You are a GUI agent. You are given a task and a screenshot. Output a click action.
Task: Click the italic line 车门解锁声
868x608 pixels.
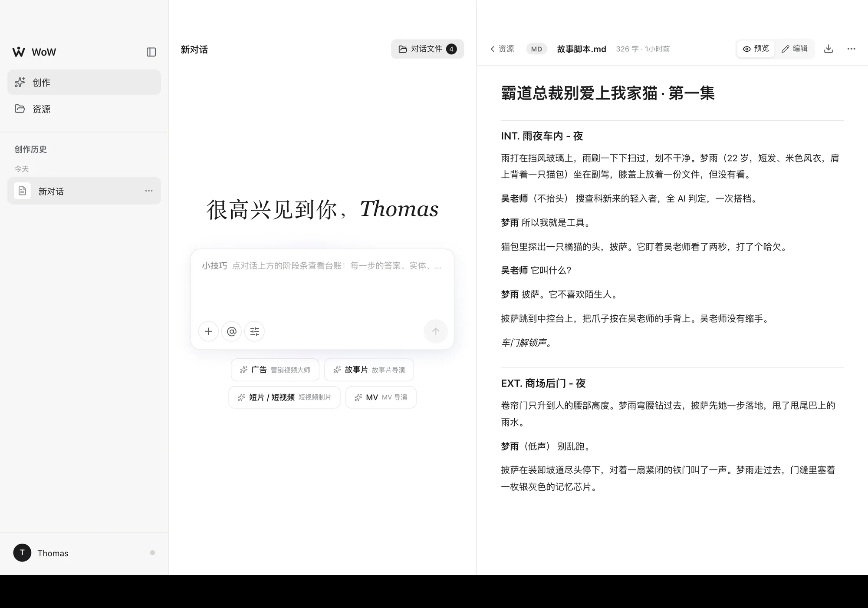[526, 343]
